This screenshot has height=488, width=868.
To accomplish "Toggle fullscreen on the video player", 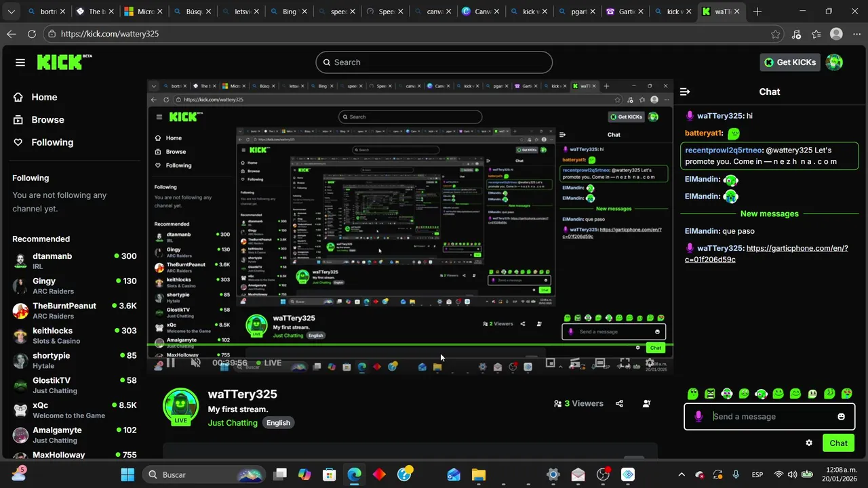I will (x=625, y=363).
